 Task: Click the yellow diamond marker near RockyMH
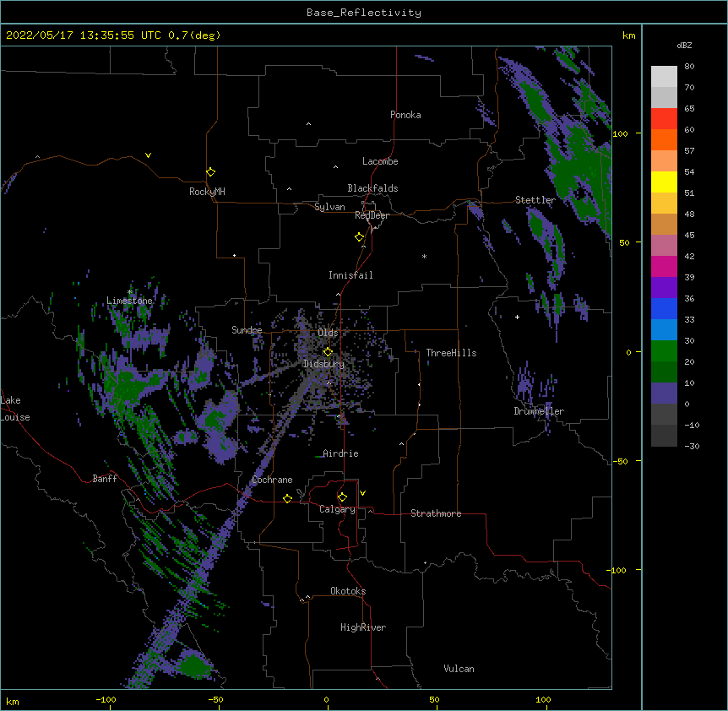[210, 172]
